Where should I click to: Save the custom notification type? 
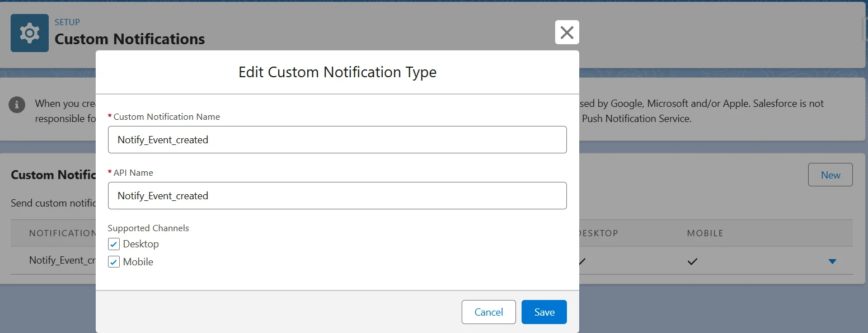tap(543, 312)
